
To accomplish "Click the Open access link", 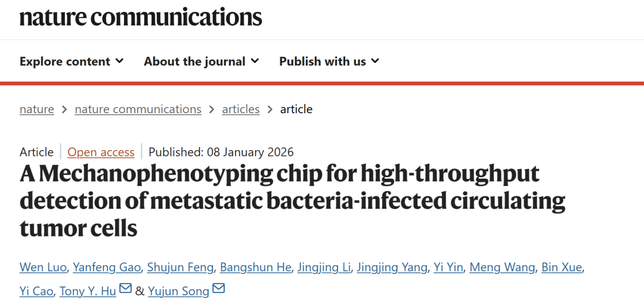I will pyautogui.click(x=101, y=152).
